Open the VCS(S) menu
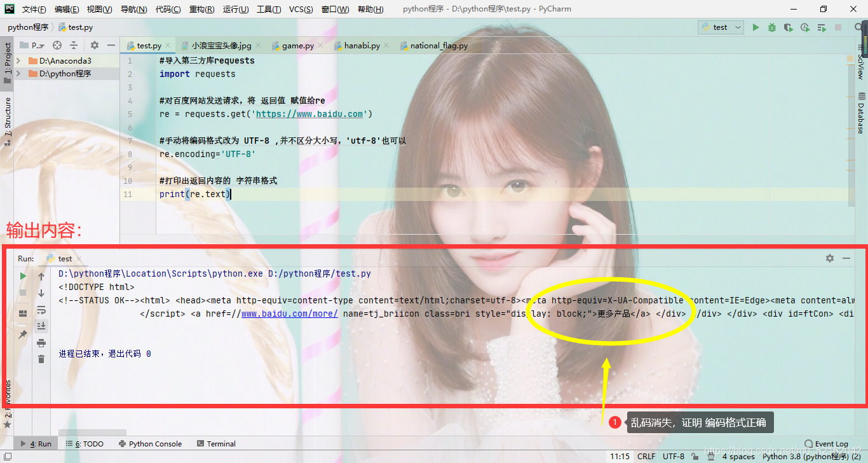 point(301,10)
